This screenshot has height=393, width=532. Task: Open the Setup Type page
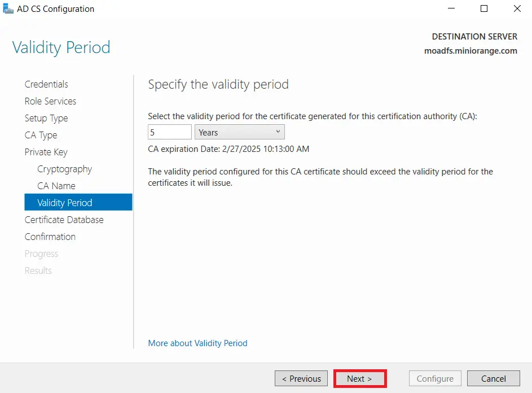pyautogui.click(x=46, y=118)
